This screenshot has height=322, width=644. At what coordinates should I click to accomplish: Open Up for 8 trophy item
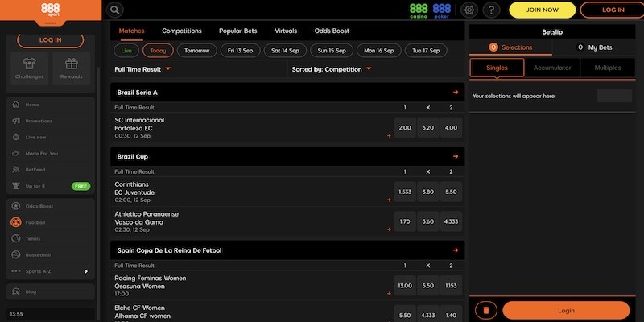tap(51, 186)
